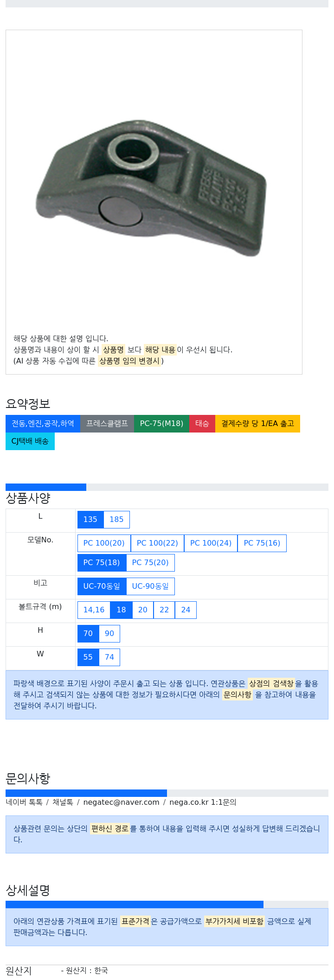This screenshot has width=334, height=980.
Task: Click the yellow 결제수량 당 1/EA 출고 tag
Action: pyautogui.click(x=257, y=424)
